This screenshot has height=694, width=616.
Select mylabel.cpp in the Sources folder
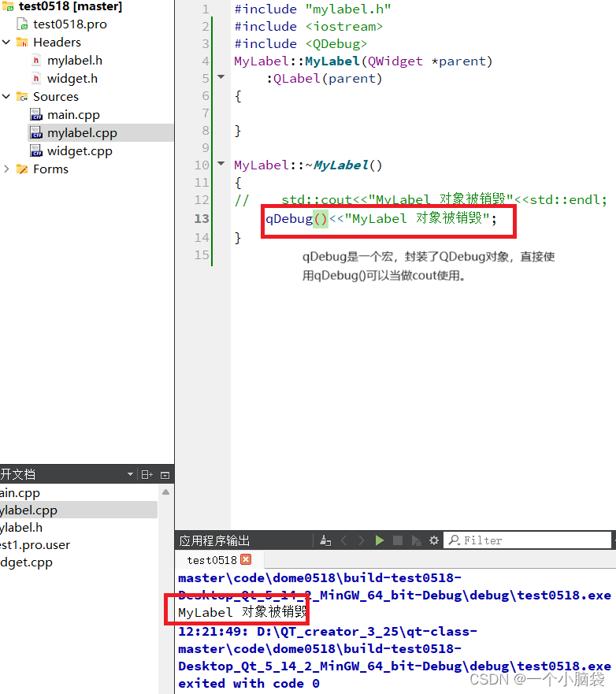pyautogui.click(x=82, y=133)
